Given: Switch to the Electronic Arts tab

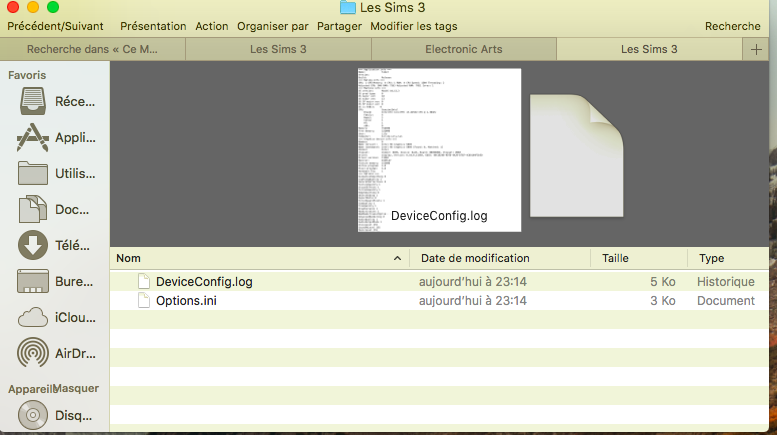Looking at the screenshot, I should pos(464,49).
